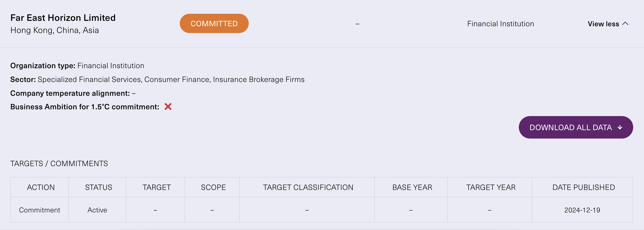Click the download arrow icon
Screen dimensions: 644x230
pyautogui.click(x=620, y=127)
